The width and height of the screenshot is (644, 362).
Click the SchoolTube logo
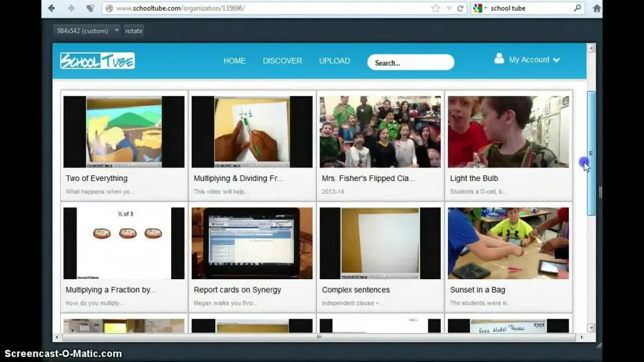(97, 61)
